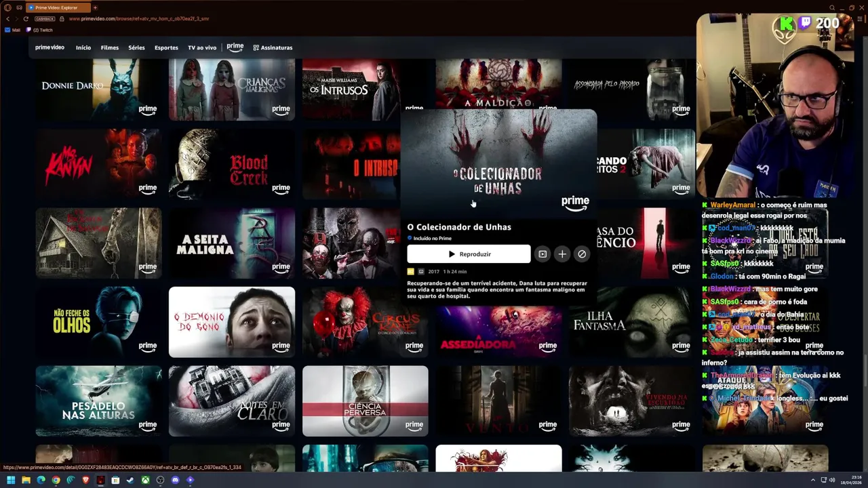Click the site lock icon in the address bar
The height and width of the screenshot is (488, 868).
[62, 19]
